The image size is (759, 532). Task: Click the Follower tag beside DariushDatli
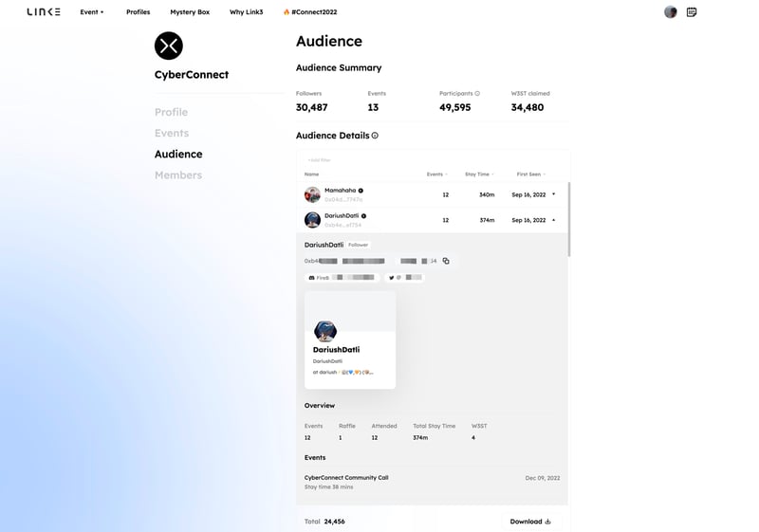[359, 245]
